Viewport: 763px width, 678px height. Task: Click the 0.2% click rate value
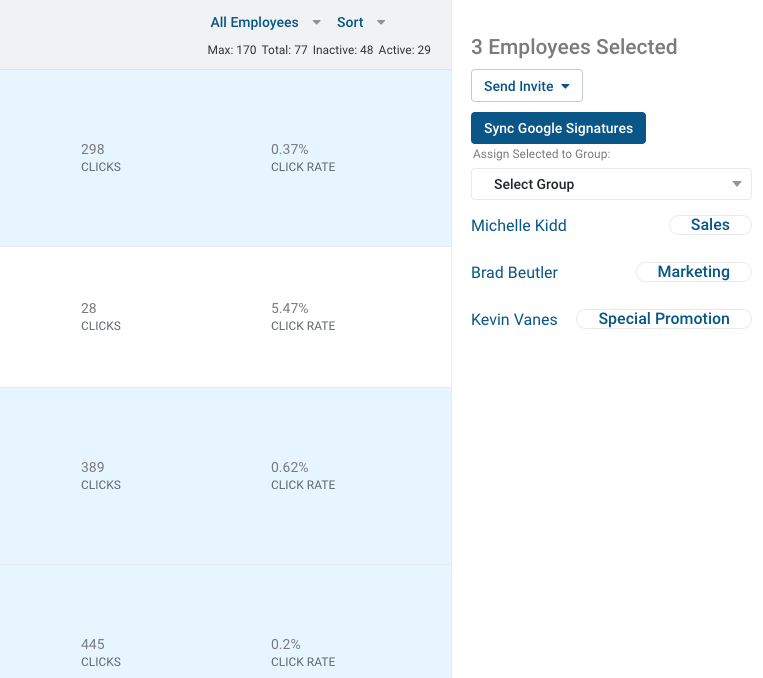click(286, 644)
